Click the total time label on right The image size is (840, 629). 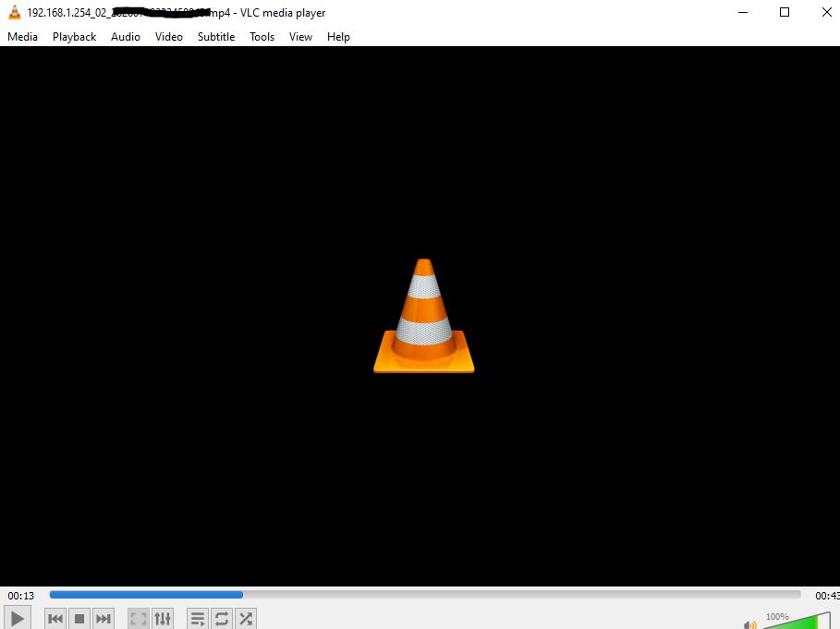pos(826,596)
